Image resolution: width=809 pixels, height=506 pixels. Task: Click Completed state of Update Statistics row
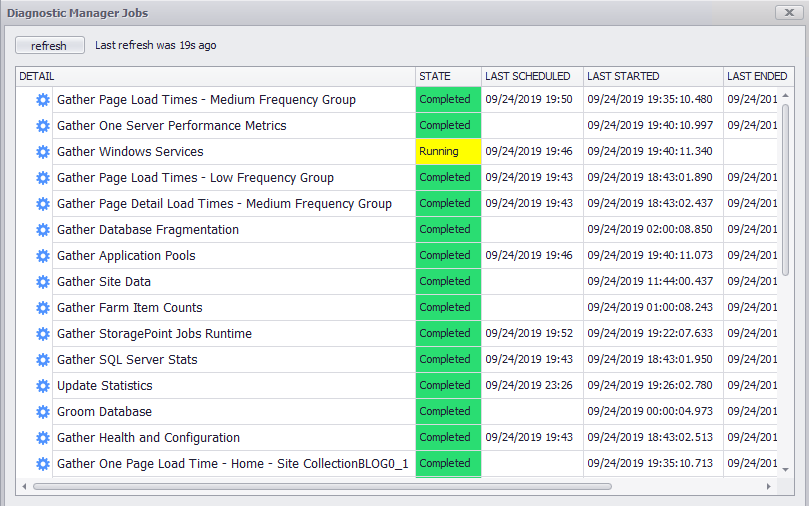pyautogui.click(x=448, y=386)
